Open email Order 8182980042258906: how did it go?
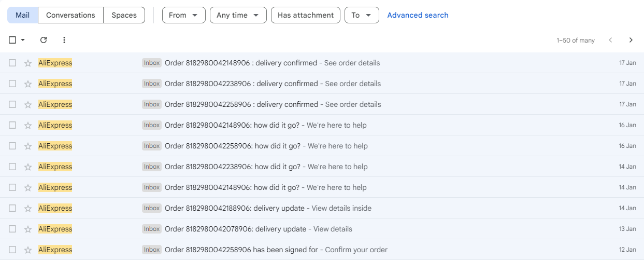This screenshot has width=644, height=260. click(x=322, y=146)
